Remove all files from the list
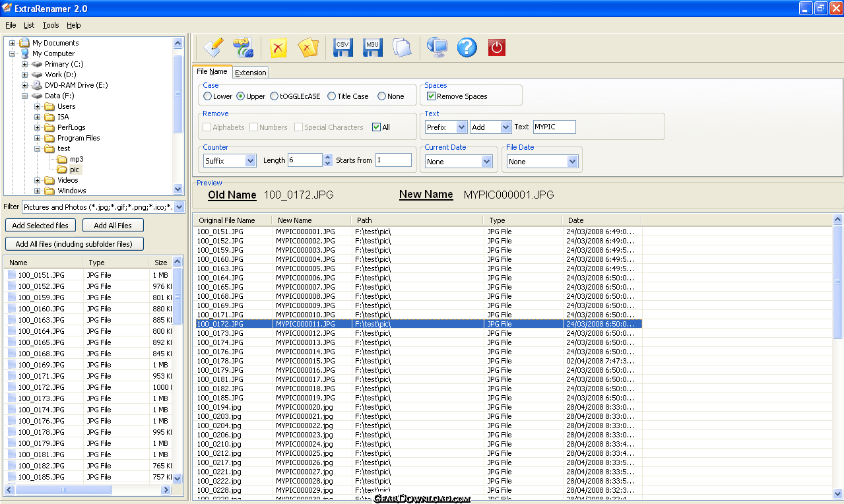The height and width of the screenshot is (504, 844). [308, 47]
